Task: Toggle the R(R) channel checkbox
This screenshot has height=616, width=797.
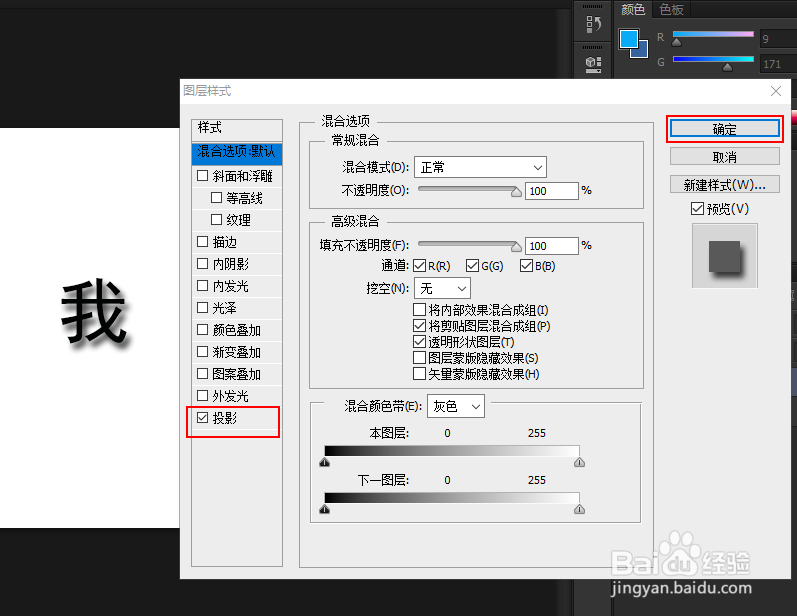Action: 419,265
